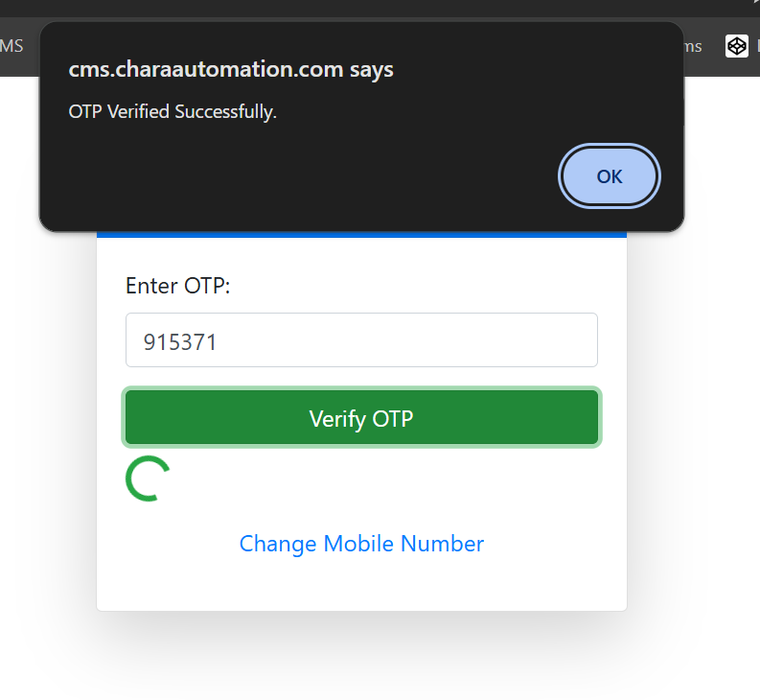760x700 pixels.
Task: Focus the Enter OTP input field
Action: [x=361, y=340]
